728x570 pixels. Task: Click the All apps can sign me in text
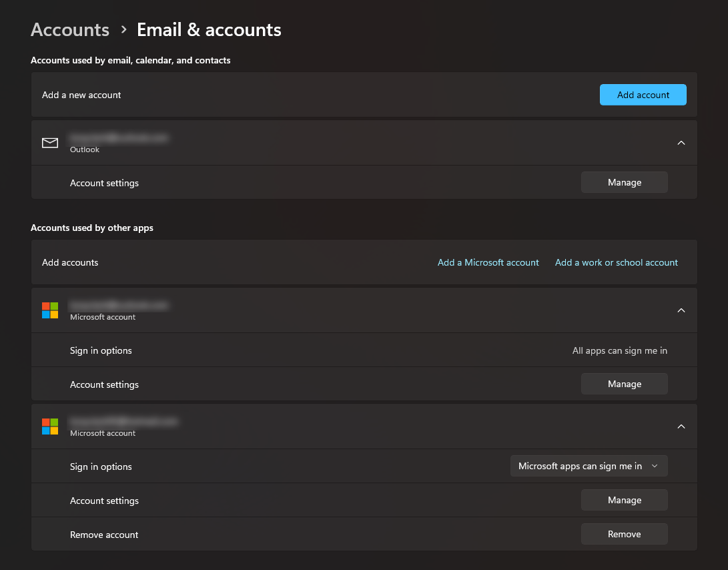pyautogui.click(x=619, y=351)
